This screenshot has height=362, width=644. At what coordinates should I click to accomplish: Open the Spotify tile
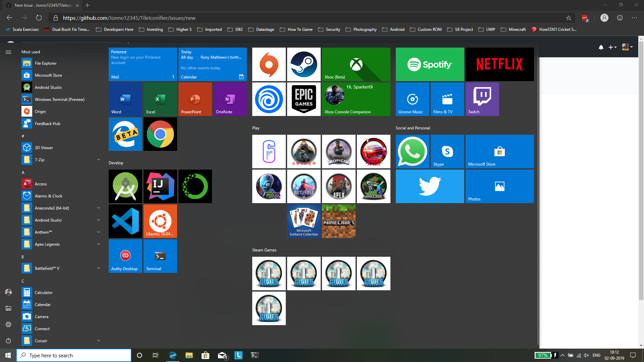coord(430,64)
